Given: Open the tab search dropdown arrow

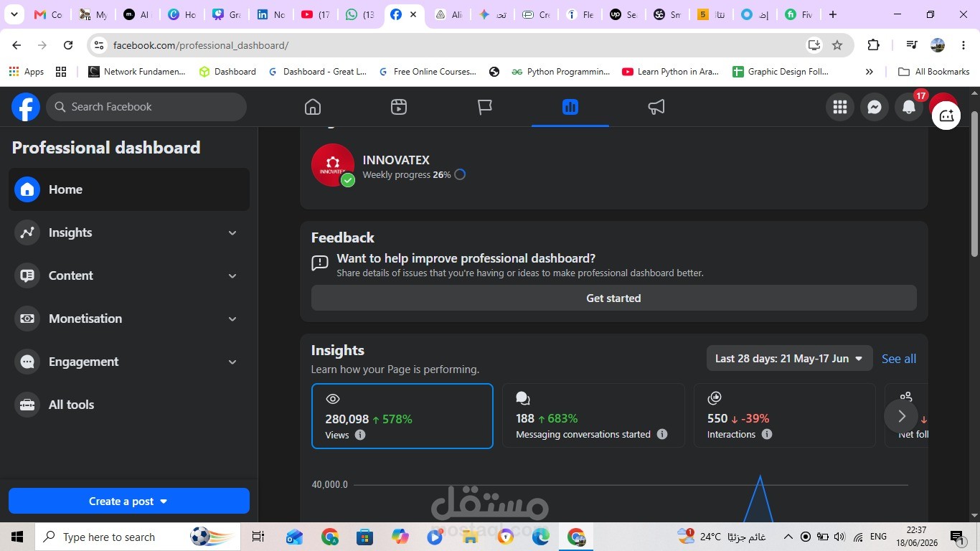Looking at the screenshot, I should click(x=14, y=14).
